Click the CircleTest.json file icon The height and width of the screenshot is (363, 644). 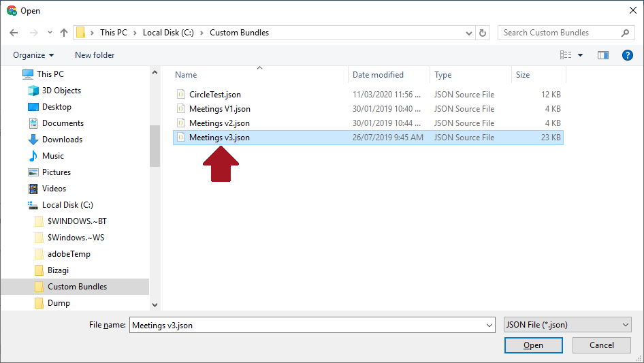coord(180,94)
